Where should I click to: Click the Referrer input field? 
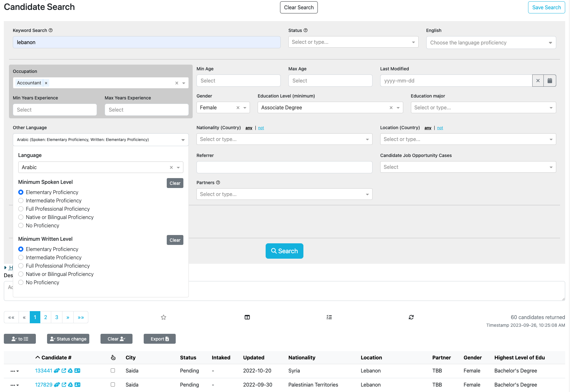point(284,167)
